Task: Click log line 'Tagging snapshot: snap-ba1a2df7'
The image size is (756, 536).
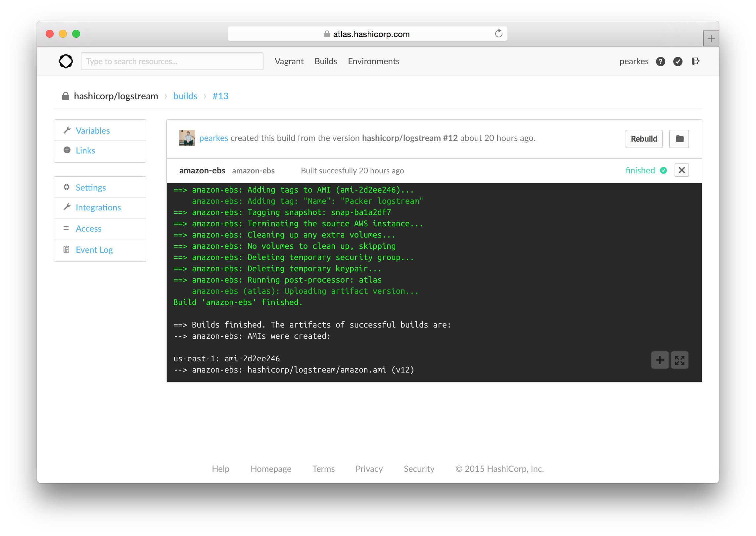Action: [x=319, y=212]
